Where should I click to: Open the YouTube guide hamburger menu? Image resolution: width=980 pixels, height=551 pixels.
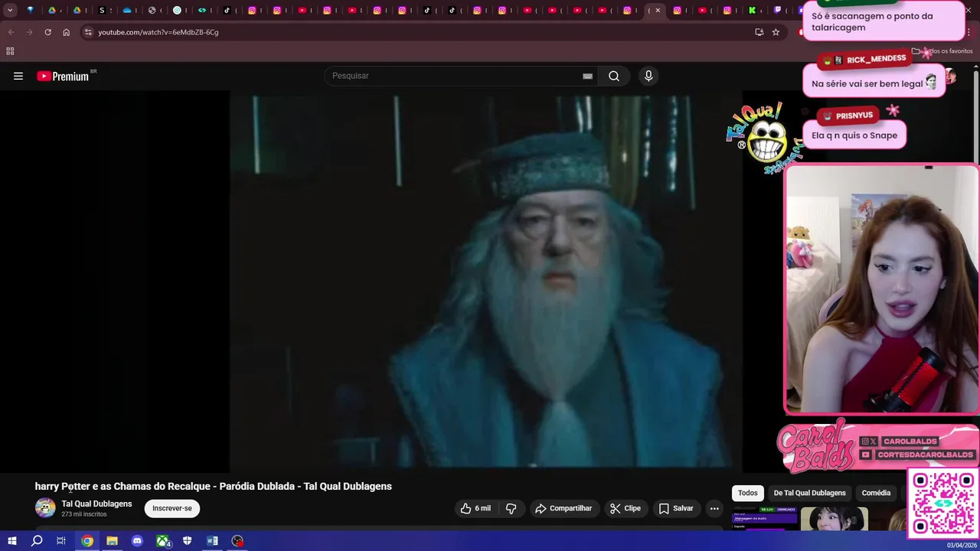pyautogui.click(x=18, y=76)
